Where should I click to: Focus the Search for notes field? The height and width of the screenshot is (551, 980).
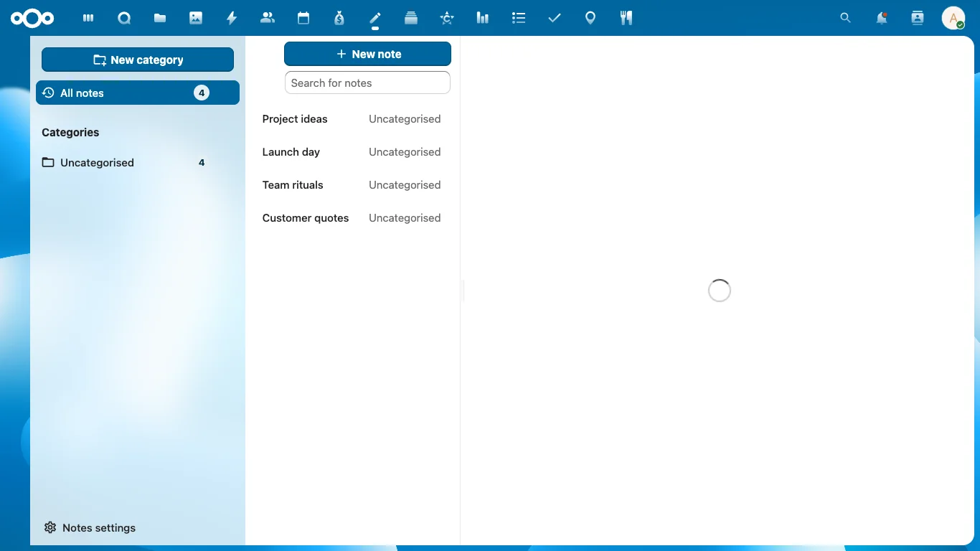point(367,83)
